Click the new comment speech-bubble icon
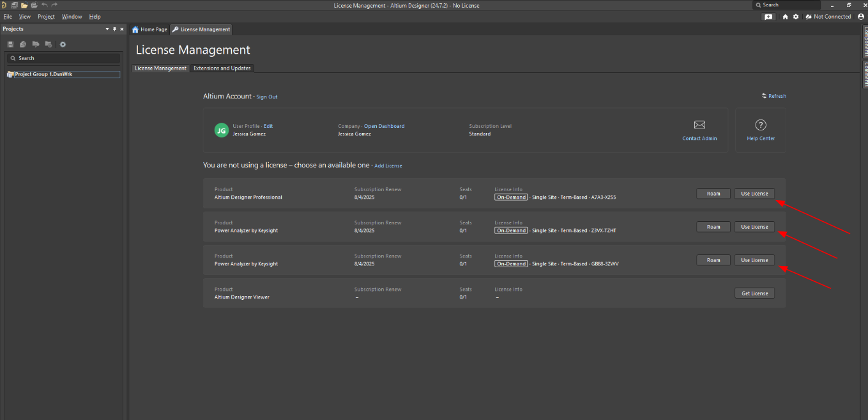The image size is (868, 420). pos(768,17)
